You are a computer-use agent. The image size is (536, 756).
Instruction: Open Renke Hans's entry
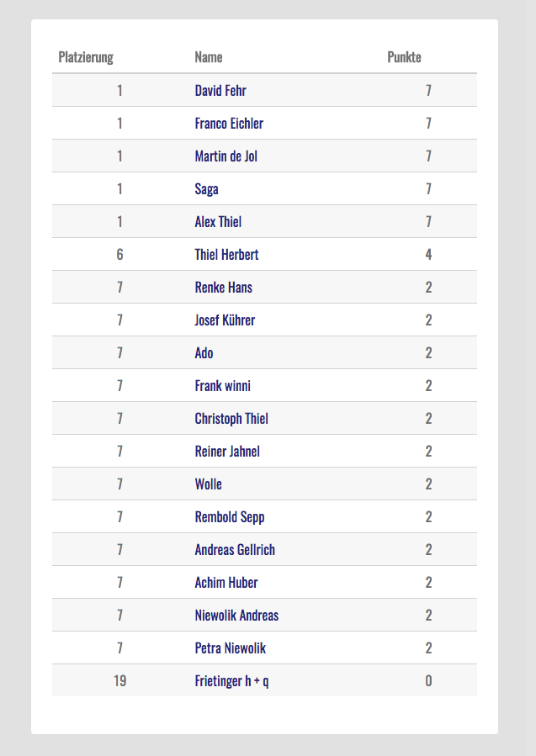[x=223, y=288]
